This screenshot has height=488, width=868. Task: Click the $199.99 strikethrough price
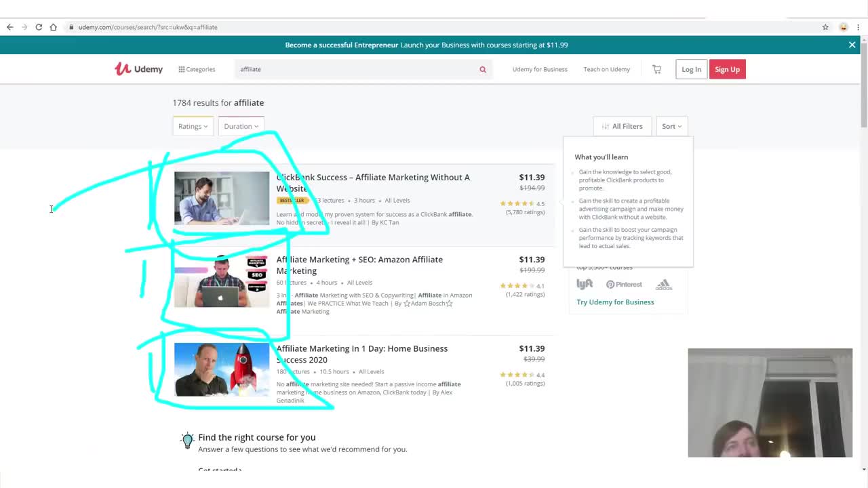coord(532,270)
